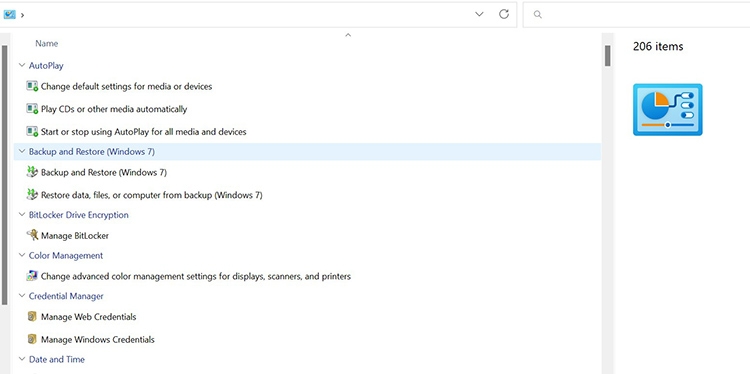Click the search magnifier icon
Viewport: 750px width, 374px height.
click(538, 15)
